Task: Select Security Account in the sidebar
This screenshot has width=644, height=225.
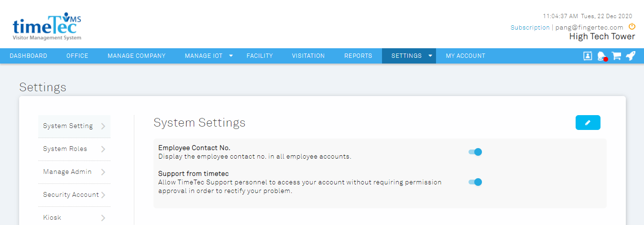Action: coord(74,195)
